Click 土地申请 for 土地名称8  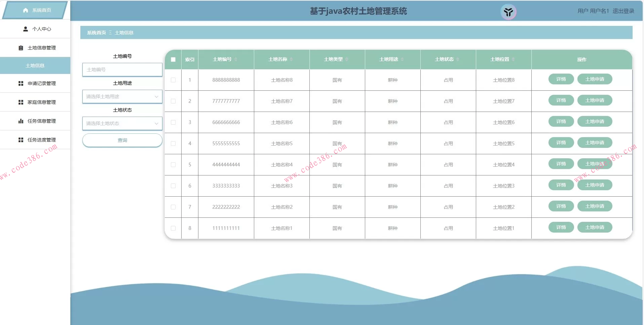[x=595, y=79]
